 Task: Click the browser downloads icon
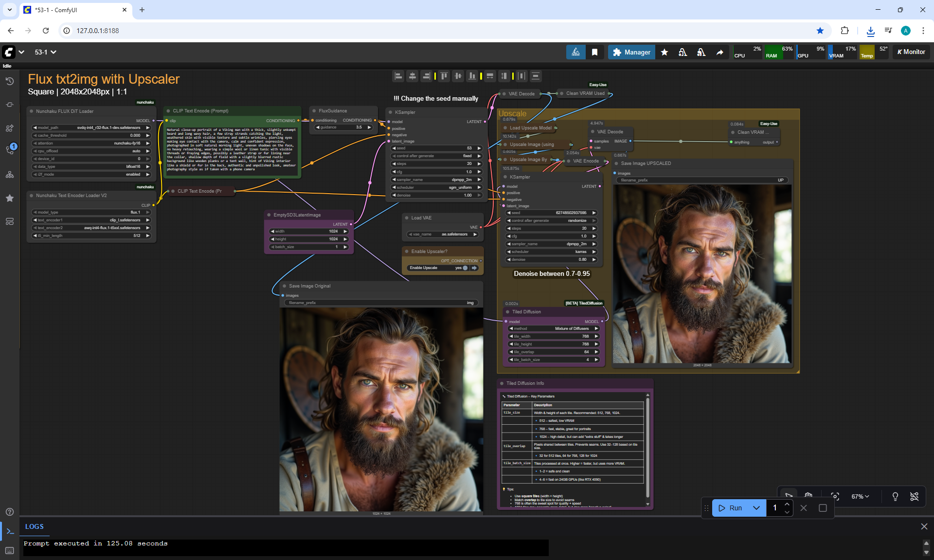(x=870, y=31)
